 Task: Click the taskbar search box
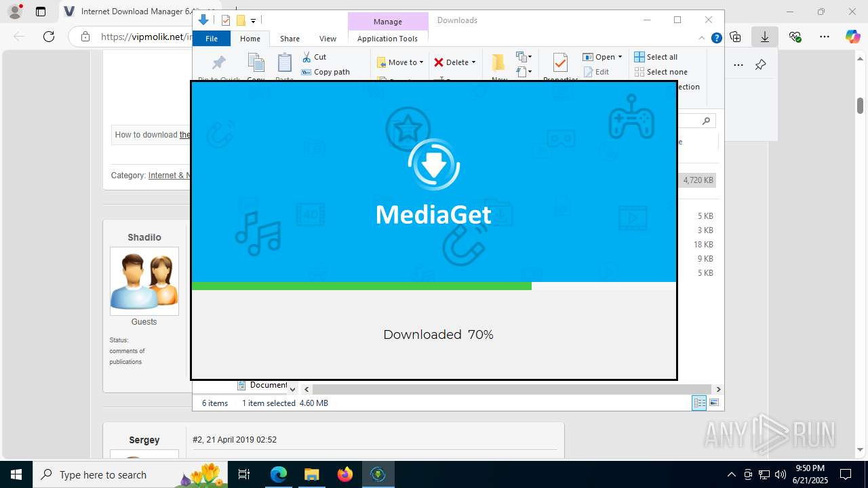pos(130,474)
